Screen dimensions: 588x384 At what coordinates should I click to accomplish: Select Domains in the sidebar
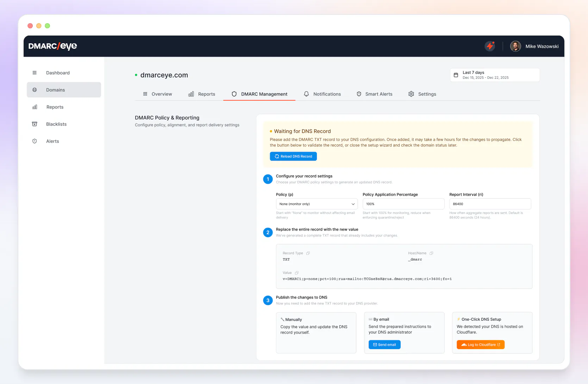[64, 90]
